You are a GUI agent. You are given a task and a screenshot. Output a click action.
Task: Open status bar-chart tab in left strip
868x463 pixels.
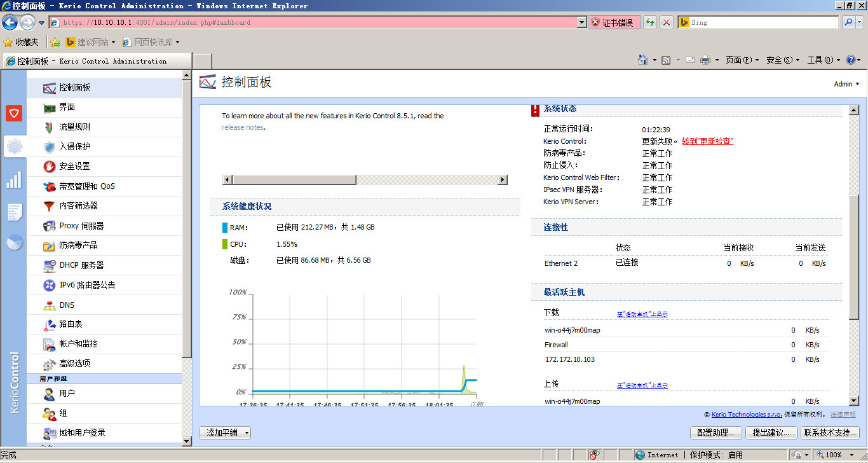pos(14,180)
